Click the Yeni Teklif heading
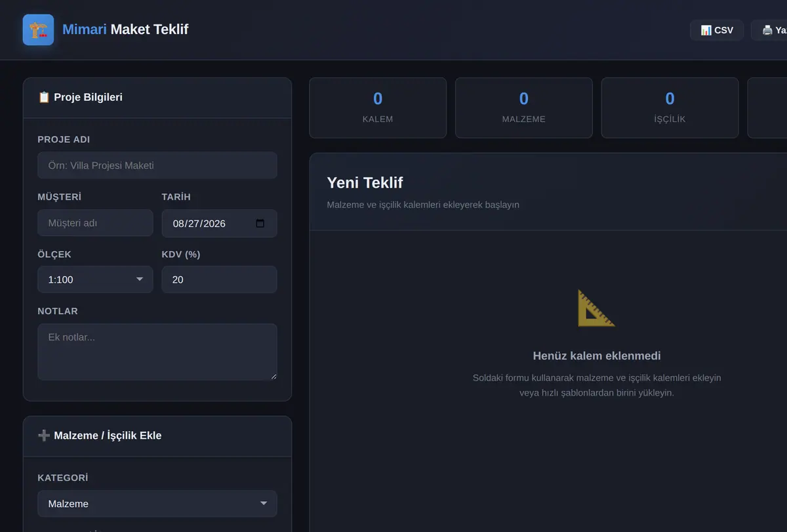787x532 pixels. tap(365, 183)
